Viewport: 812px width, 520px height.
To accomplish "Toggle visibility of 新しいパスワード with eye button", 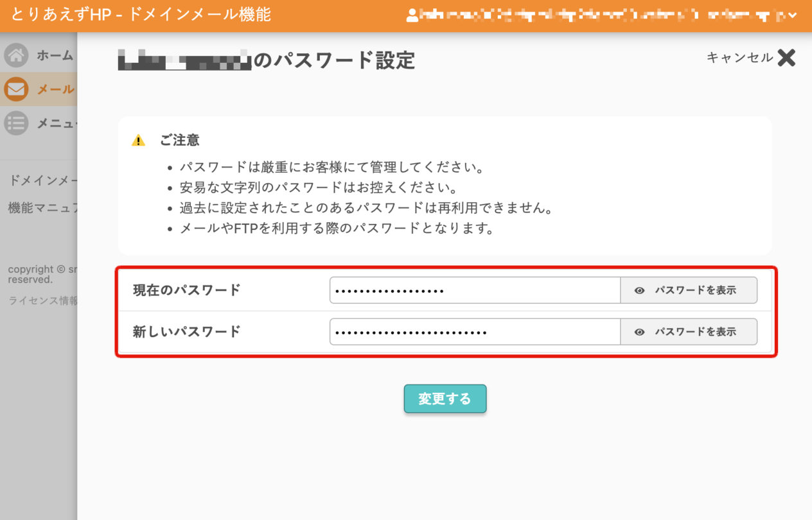I will (x=688, y=332).
